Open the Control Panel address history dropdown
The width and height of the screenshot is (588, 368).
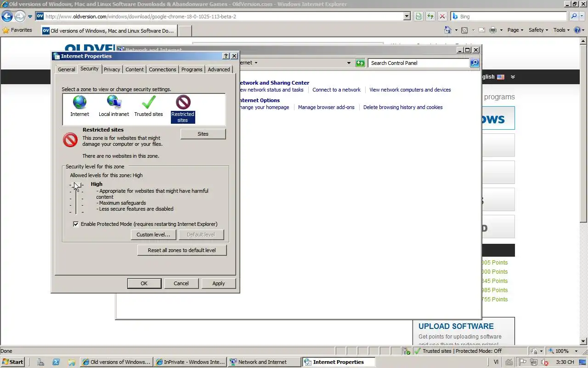pos(349,63)
